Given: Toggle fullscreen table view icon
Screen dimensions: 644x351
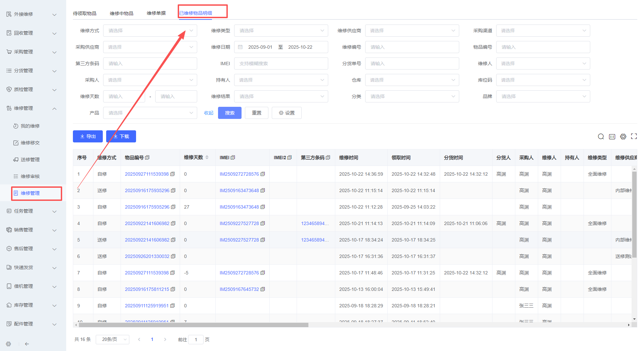Looking at the screenshot, I should 634,136.
